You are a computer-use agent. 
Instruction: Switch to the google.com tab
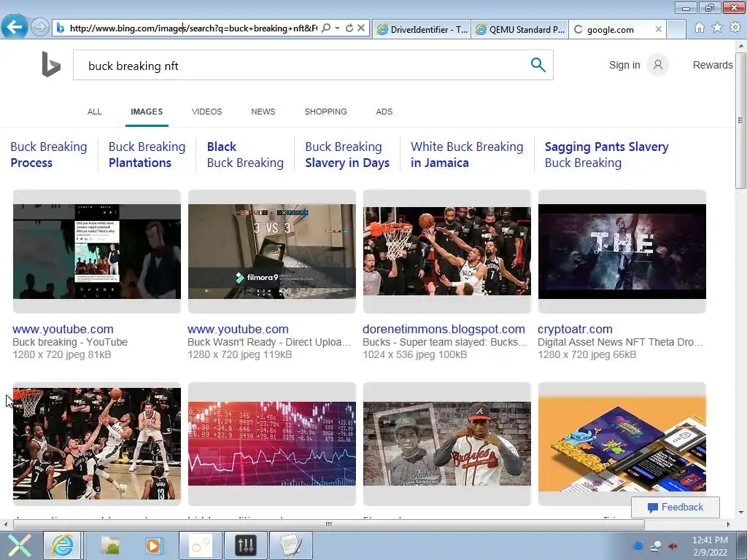point(611,29)
